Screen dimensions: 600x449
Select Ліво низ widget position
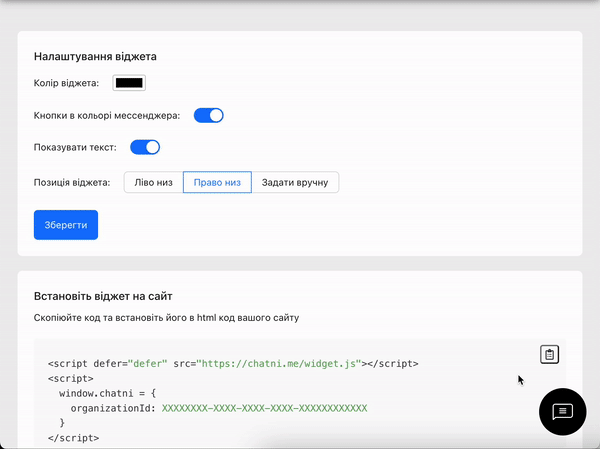click(153, 182)
